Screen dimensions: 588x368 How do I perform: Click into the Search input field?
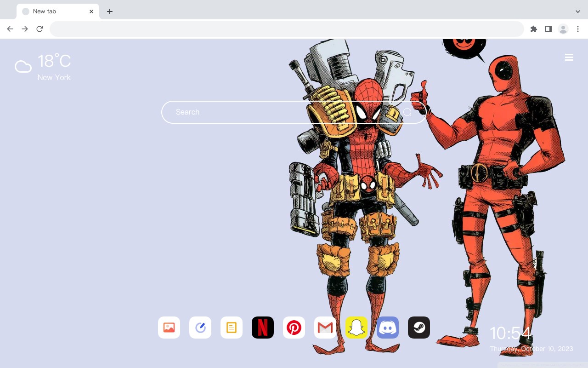click(294, 112)
